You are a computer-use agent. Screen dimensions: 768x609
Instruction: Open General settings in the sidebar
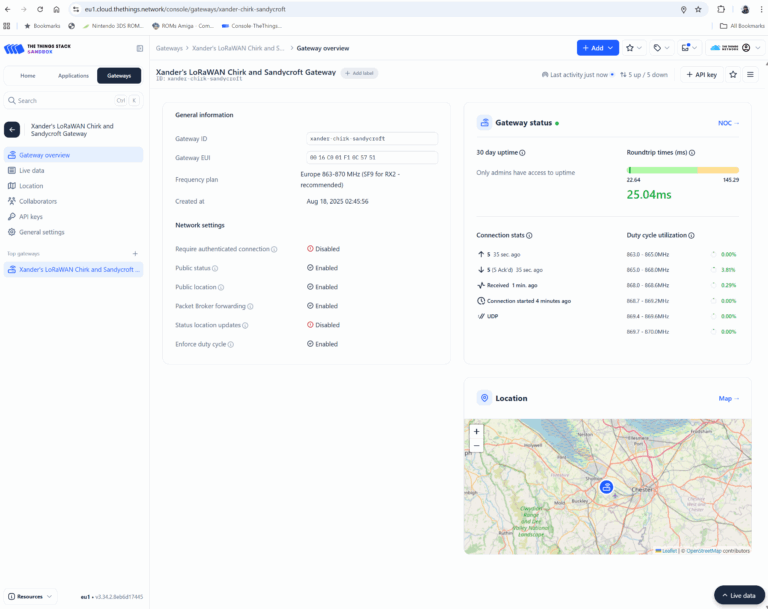tap(42, 232)
